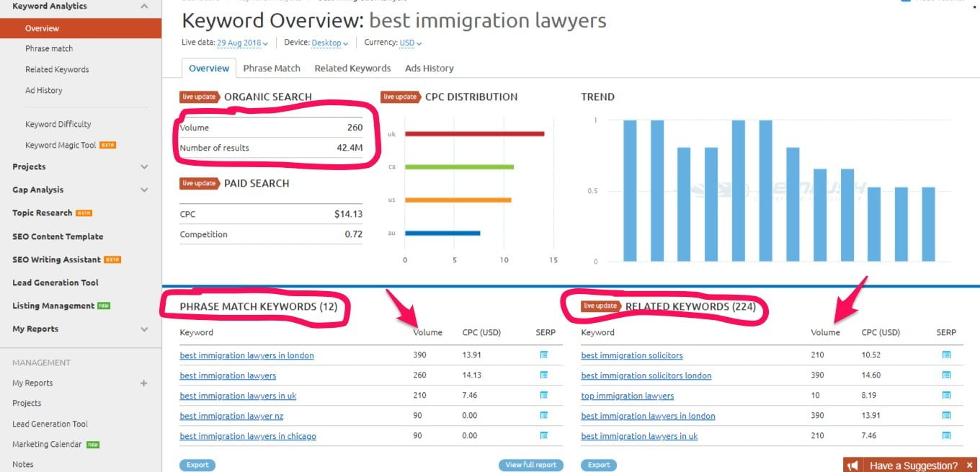Switch to the Ads History tab
The width and height of the screenshot is (980, 472).
(x=429, y=68)
